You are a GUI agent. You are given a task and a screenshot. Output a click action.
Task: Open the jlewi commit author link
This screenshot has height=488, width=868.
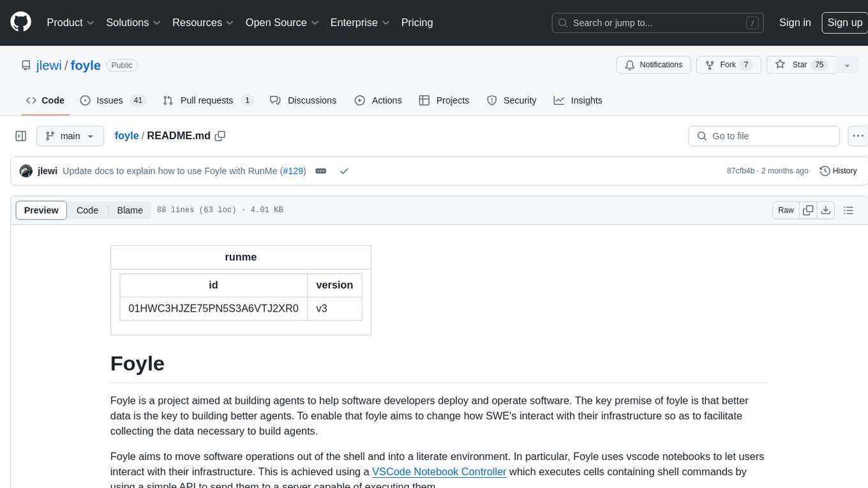pos(47,171)
